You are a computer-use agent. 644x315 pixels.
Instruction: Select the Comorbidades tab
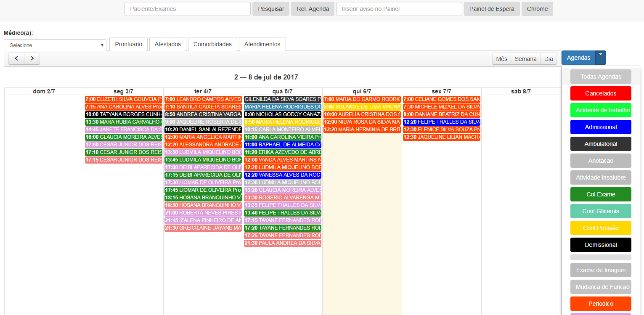coord(212,44)
